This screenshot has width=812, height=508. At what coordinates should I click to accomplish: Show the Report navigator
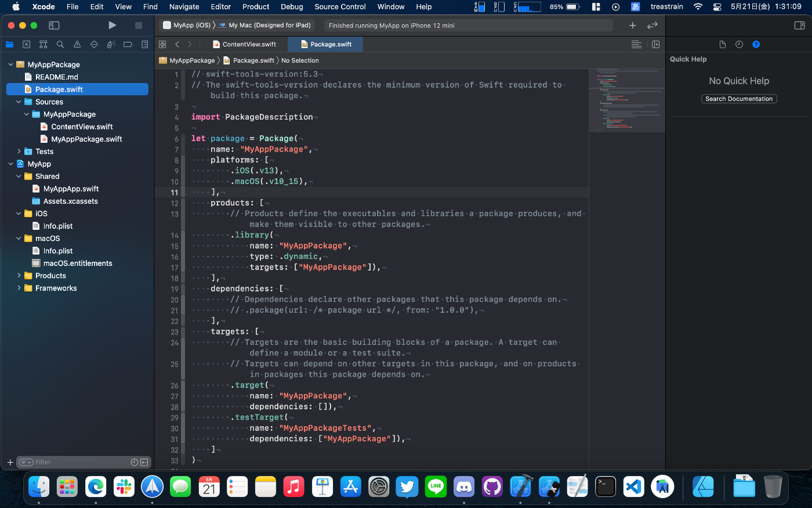click(144, 44)
